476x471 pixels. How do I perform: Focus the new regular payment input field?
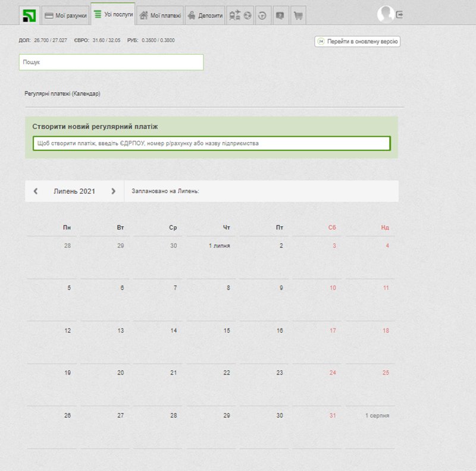[x=211, y=143]
